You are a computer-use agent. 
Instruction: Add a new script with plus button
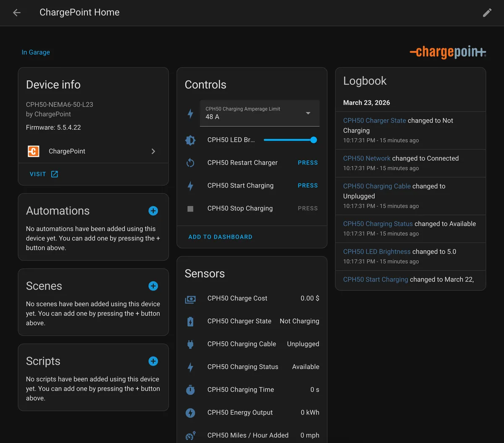[x=153, y=361]
